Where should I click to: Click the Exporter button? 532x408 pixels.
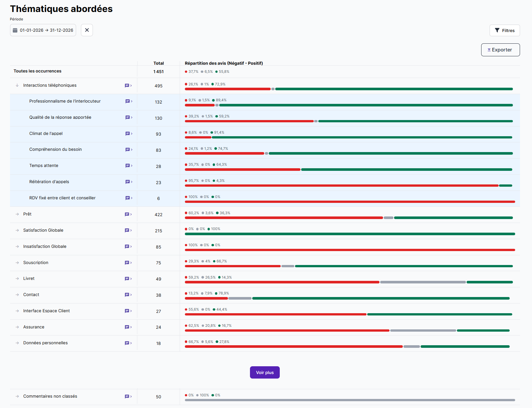pyautogui.click(x=500, y=50)
